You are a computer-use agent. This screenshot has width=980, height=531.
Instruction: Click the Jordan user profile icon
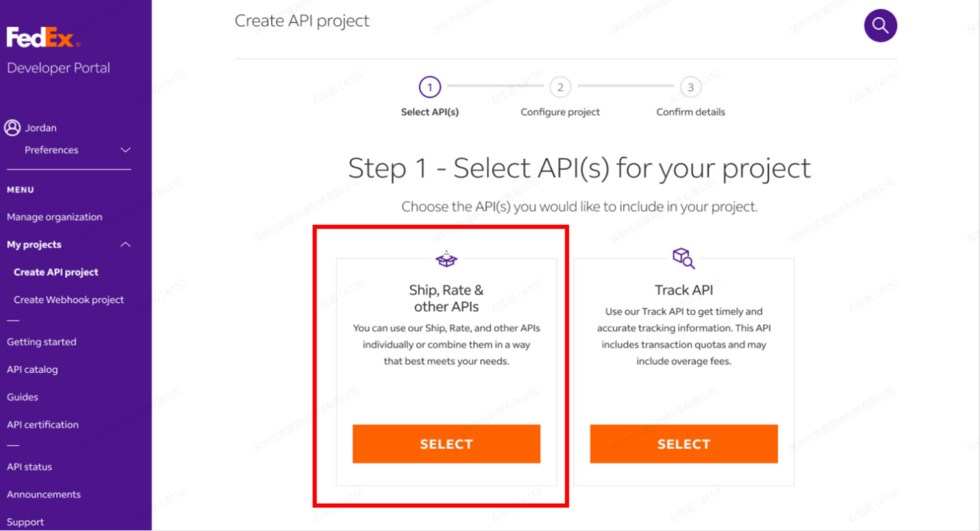(x=13, y=128)
